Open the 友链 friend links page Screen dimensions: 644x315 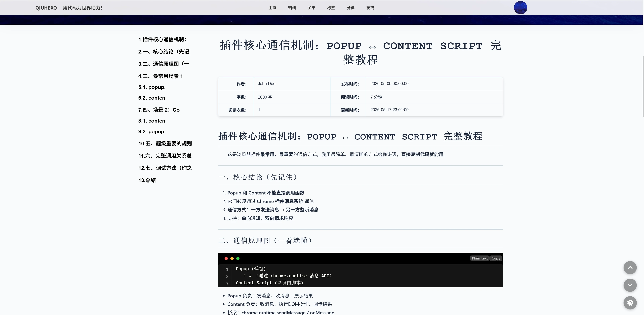[370, 8]
